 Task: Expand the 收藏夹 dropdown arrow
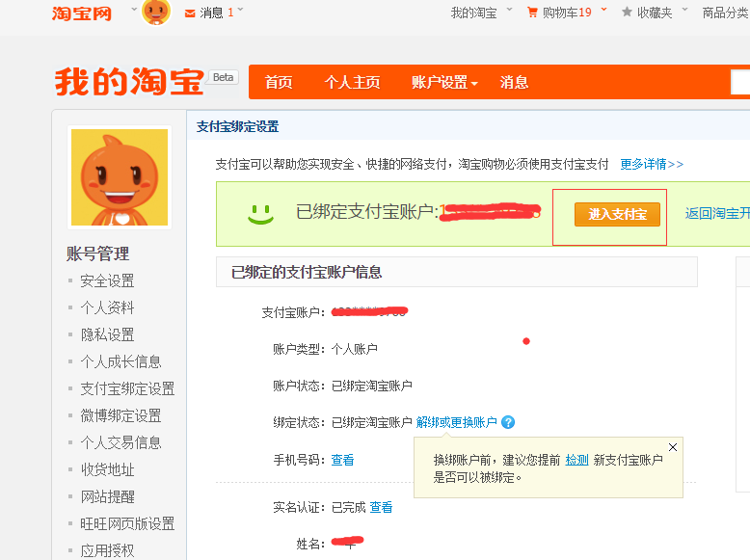pos(684,10)
